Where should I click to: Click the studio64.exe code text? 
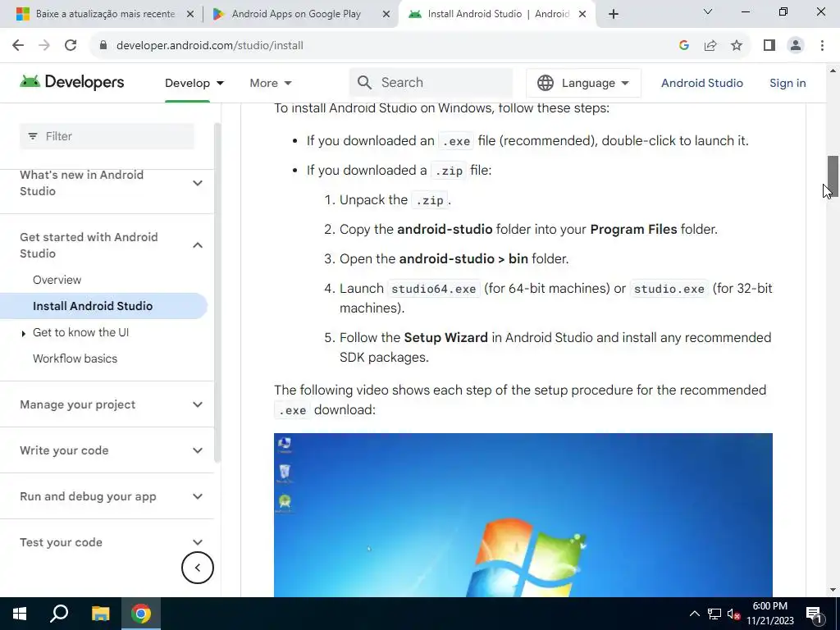tap(433, 289)
